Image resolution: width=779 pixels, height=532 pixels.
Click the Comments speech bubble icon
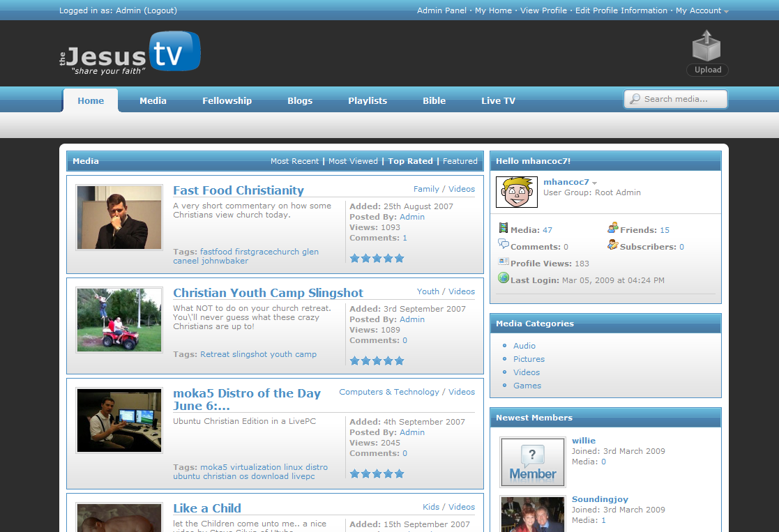[x=504, y=244]
